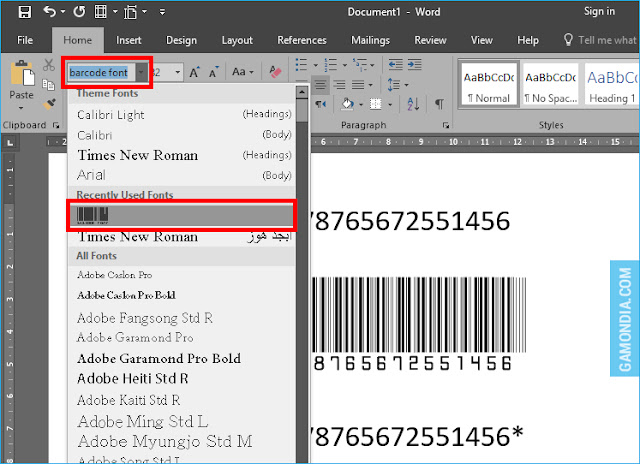This screenshot has width=640, height=464.
Task: Select the recently used barcode font
Action: [x=182, y=215]
